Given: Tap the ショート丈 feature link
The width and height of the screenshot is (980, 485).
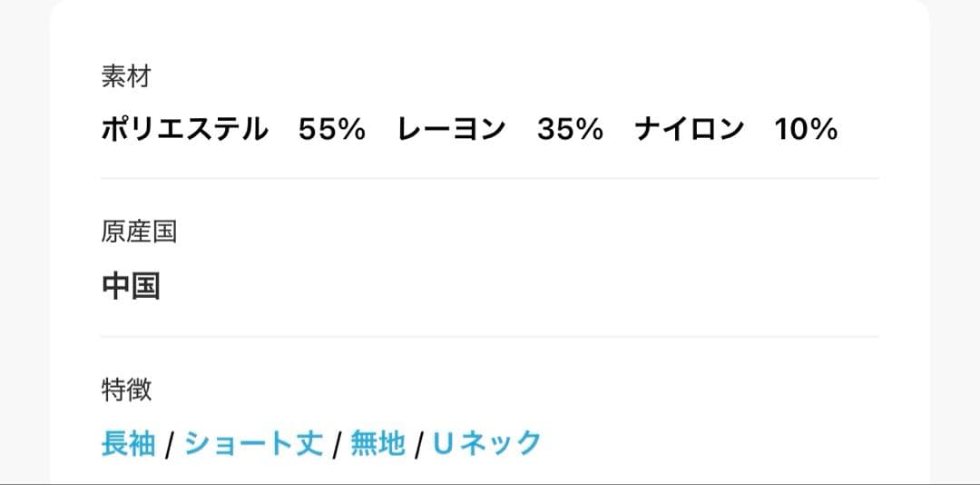Looking at the screenshot, I should 253,444.
